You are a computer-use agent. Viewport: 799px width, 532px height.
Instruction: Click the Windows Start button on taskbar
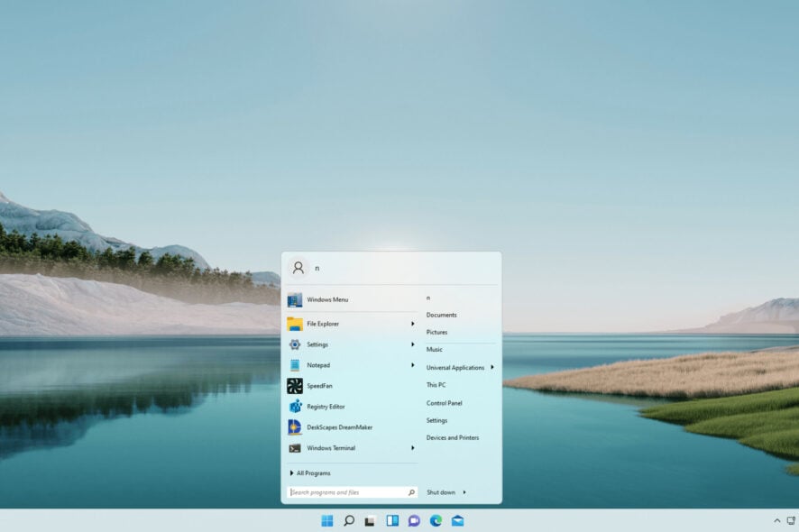[327, 520]
